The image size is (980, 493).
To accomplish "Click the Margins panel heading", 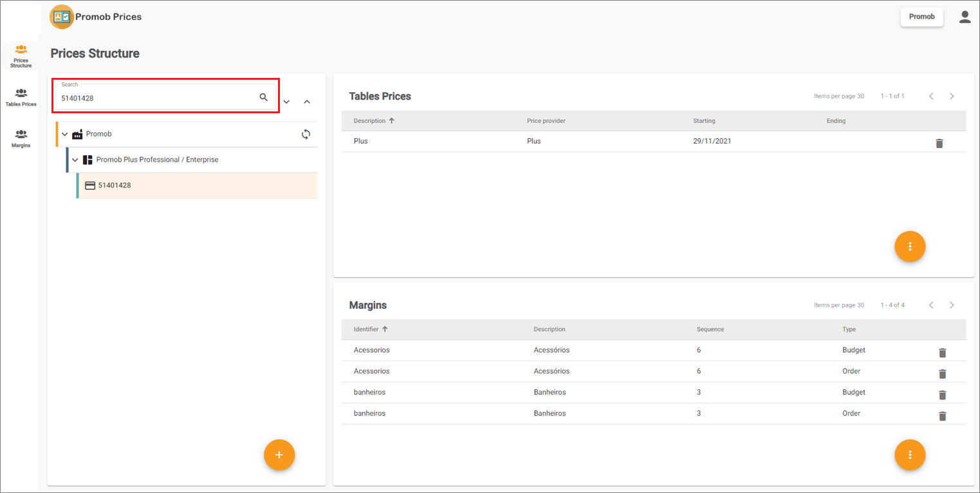I will coord(368,305).
